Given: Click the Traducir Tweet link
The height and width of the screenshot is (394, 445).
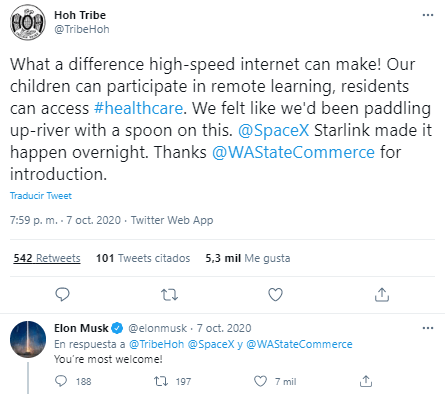Looking at the screenshot, I should tap(41, 196).
